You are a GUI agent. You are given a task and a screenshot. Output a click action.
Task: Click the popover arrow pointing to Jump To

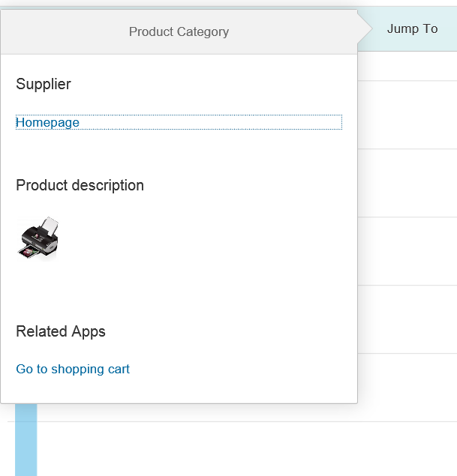pyautogui.click(x=365, y=29)
